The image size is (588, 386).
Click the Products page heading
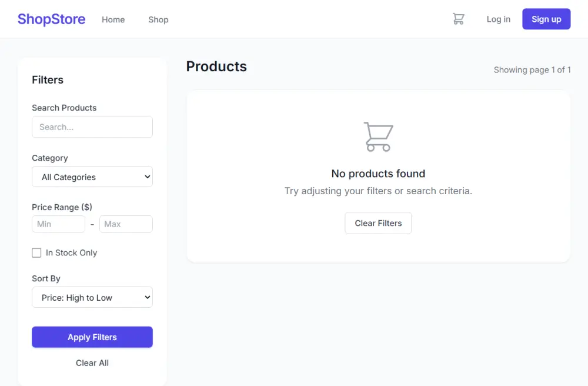coord(216,66)
